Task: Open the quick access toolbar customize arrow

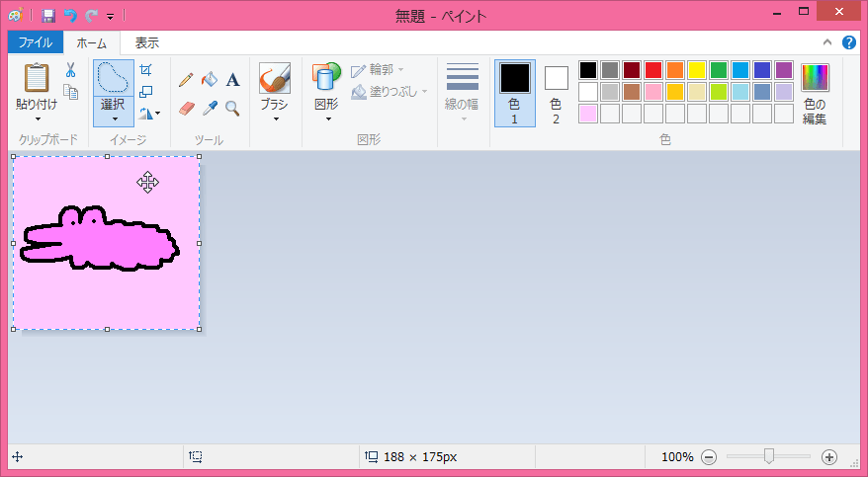Action: 110,17
